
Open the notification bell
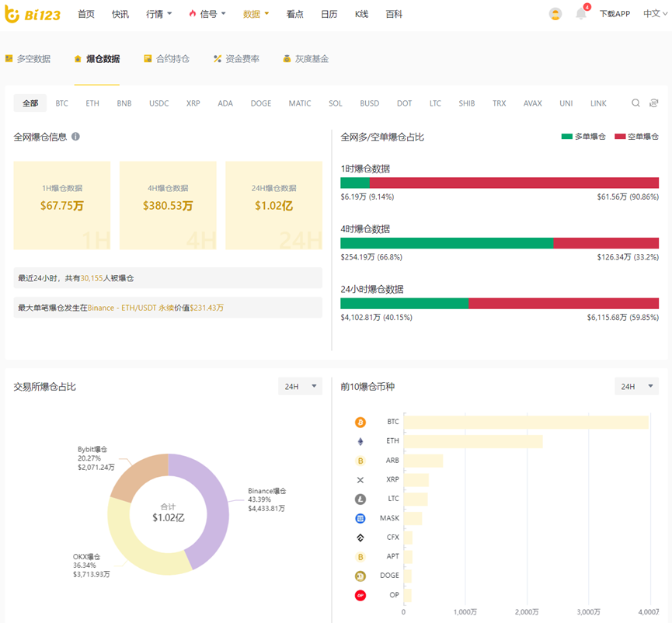pos(580,14)
